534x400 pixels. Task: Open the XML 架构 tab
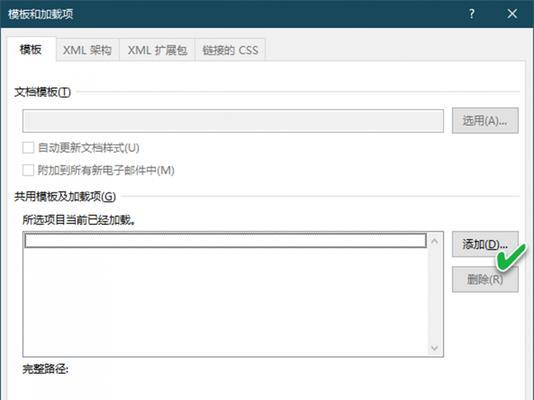88,50
